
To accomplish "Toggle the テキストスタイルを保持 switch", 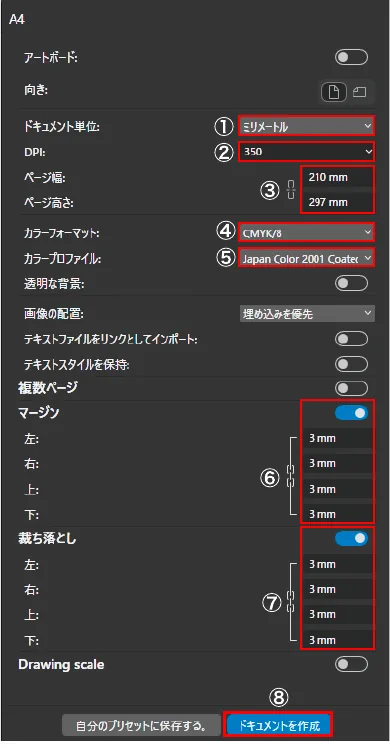I will [x=351, y=365].
